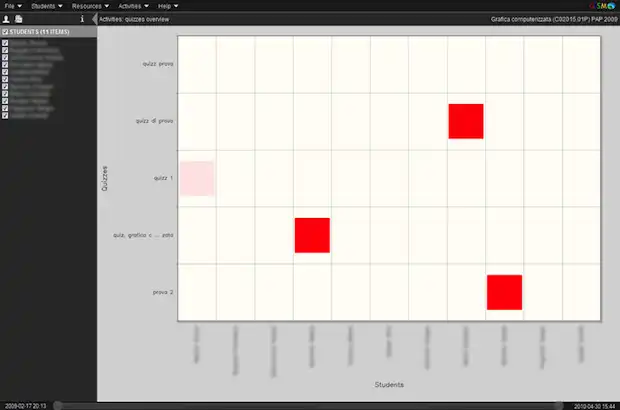
Task: Click the single student list icon
Action: pos(6,19)
